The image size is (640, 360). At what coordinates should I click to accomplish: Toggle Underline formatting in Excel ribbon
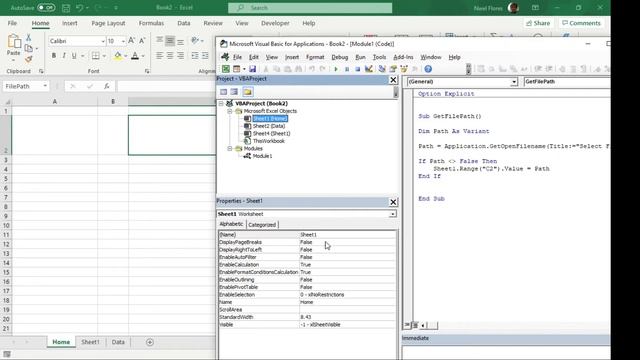pyautogui.click(x=74, y=56)
